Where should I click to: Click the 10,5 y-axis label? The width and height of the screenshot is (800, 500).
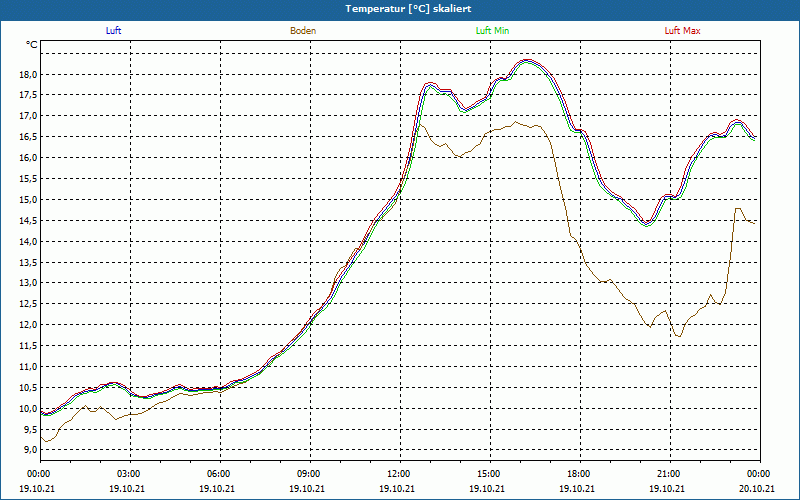(29, 387)
